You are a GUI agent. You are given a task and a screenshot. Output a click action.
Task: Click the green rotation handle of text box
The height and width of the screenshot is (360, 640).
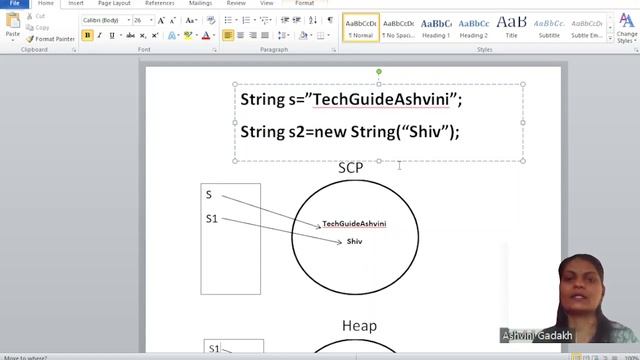(x=379, y=72)
